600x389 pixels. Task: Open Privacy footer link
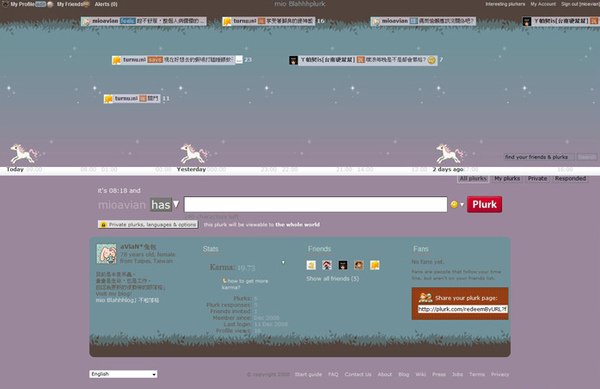click(x=500, y=374)
